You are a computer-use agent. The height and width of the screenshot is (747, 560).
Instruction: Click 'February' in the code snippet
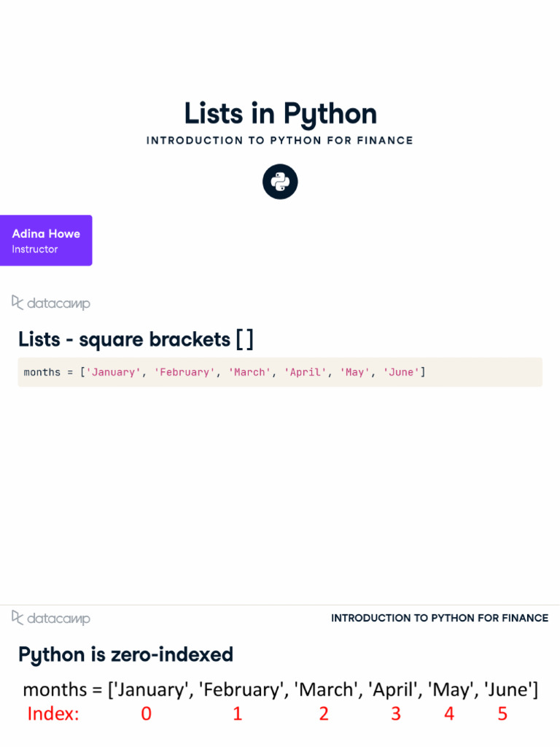pyautogui.click(x=184, y=372)
